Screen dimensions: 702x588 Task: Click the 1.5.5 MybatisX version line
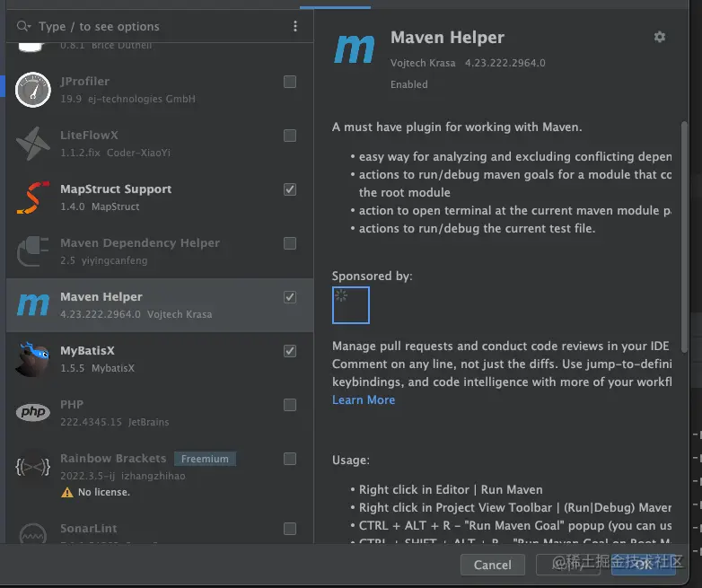[97, 368]
